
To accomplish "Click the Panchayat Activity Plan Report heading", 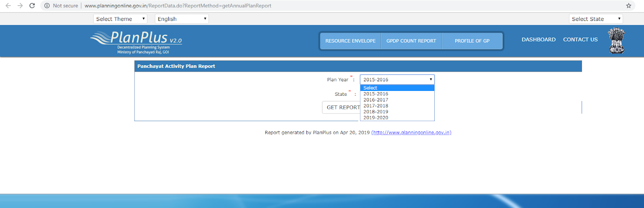I will [176, 66].
